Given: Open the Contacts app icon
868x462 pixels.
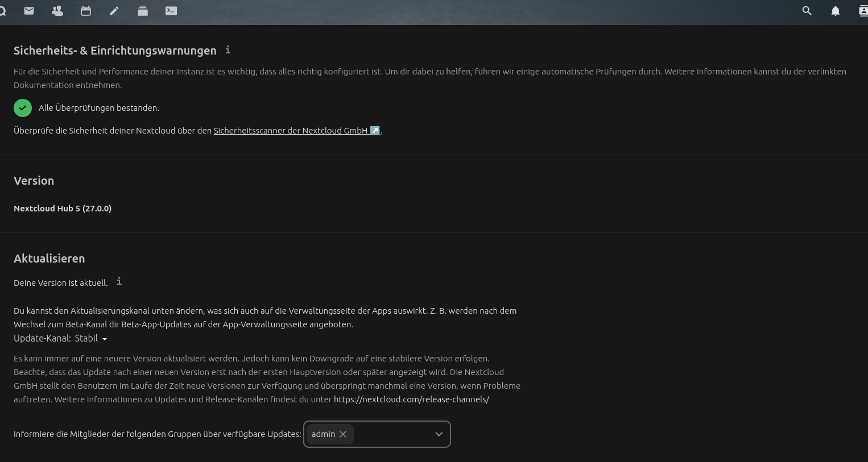Looking at the screenshot, I should (x=57, y=11).
